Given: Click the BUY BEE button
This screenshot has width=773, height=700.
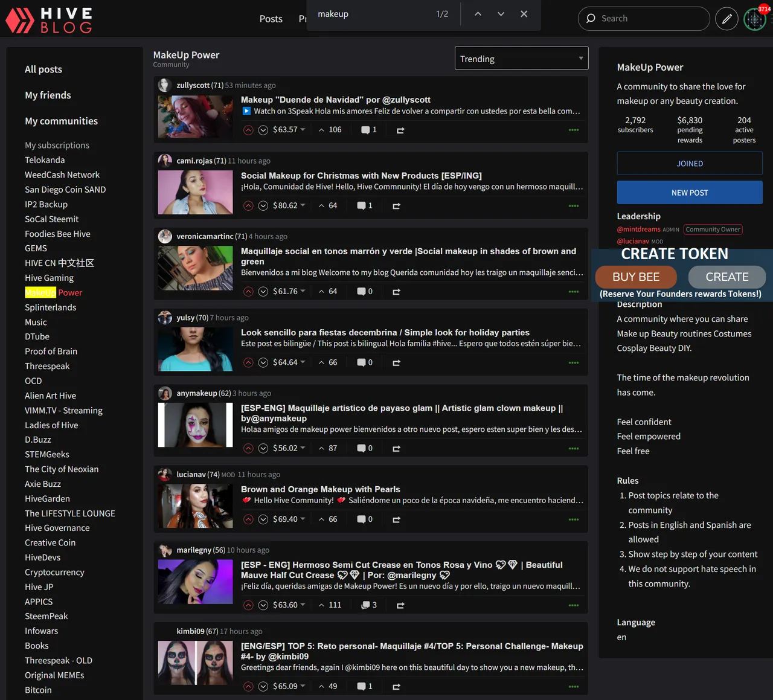Looking at the screenshot, I should click(636, 277).
